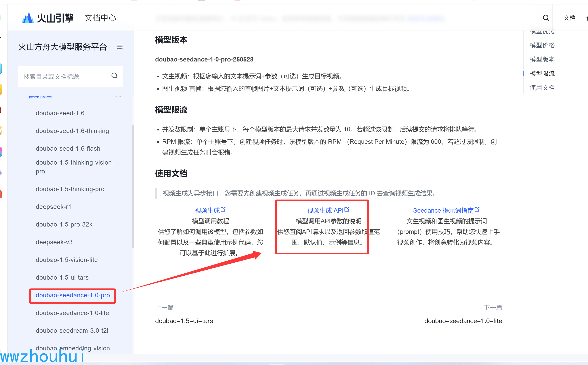The height and width of the screenshot is (365, 588).
Task: Click external link icon beside 视频生成
Action: [x=223, y=209]
